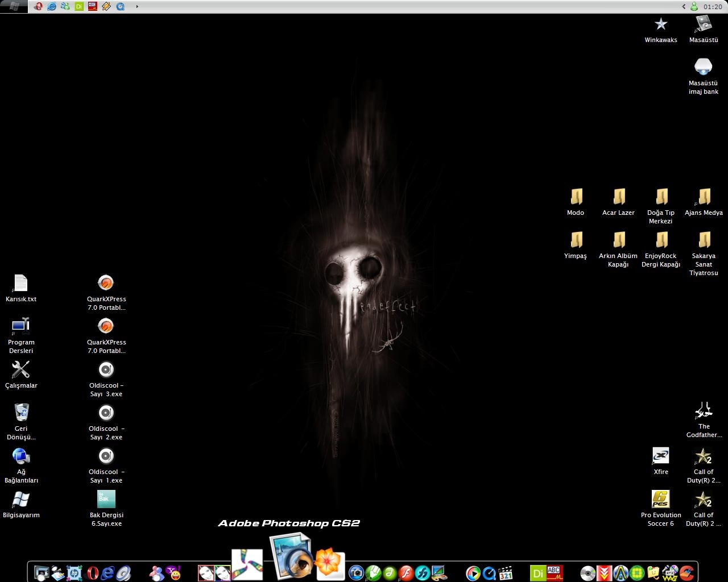Select the Modo folder
Image resolution: width=728 pixels, height=582 pixels.
[576, 202]
